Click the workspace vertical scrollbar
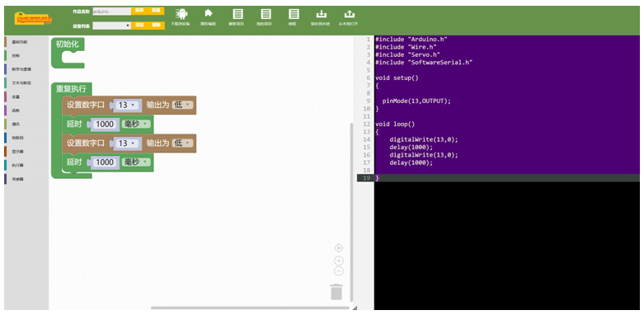Viewport: 644px width, 315px height. pos(350,212)
